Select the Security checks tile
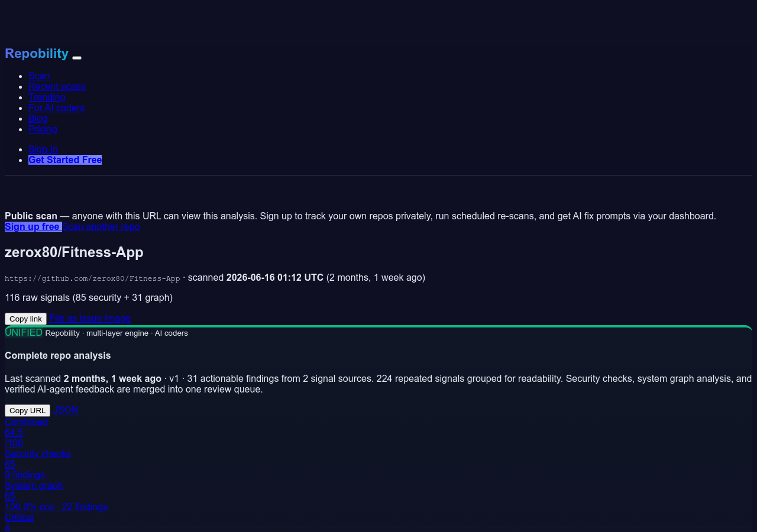This screenshot has height=532, width=757. tap(38, 464)
